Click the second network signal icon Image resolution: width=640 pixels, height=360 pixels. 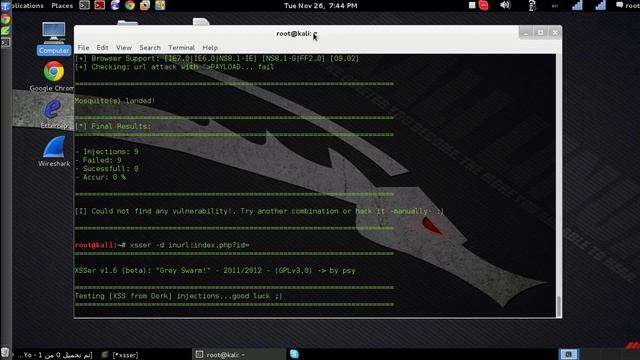(x=600, y=5)
